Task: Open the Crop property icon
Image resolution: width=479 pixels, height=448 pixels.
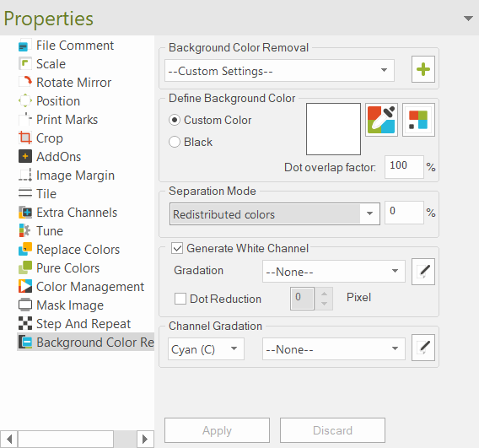Action: click(x=25, y=138)
